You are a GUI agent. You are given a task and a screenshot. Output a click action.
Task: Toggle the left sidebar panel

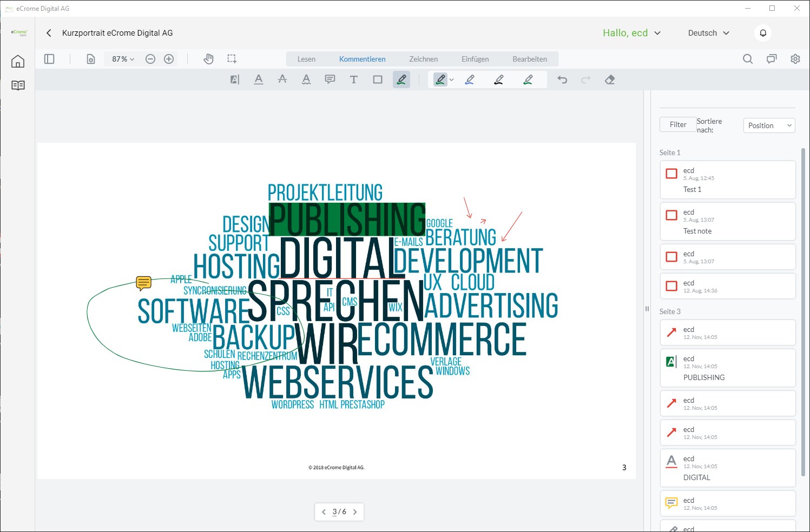click(x=49, y=59)
